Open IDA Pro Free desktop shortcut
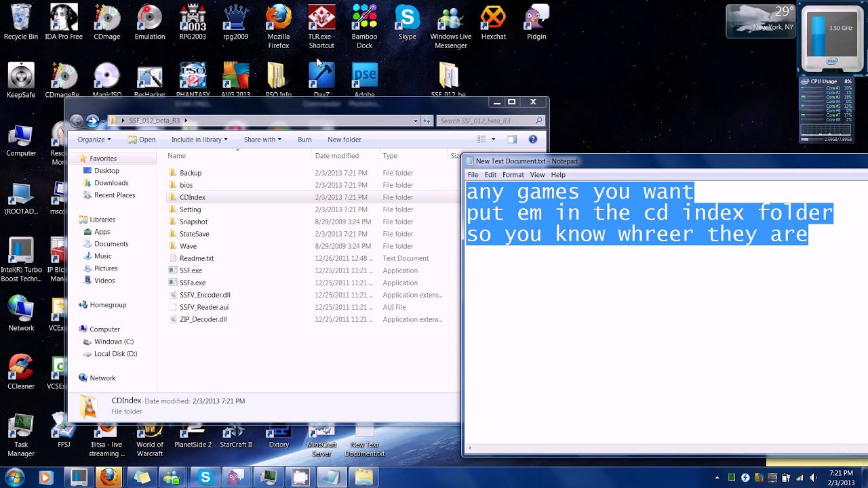The height and width of the screenshot is (488, 868). 64,22
